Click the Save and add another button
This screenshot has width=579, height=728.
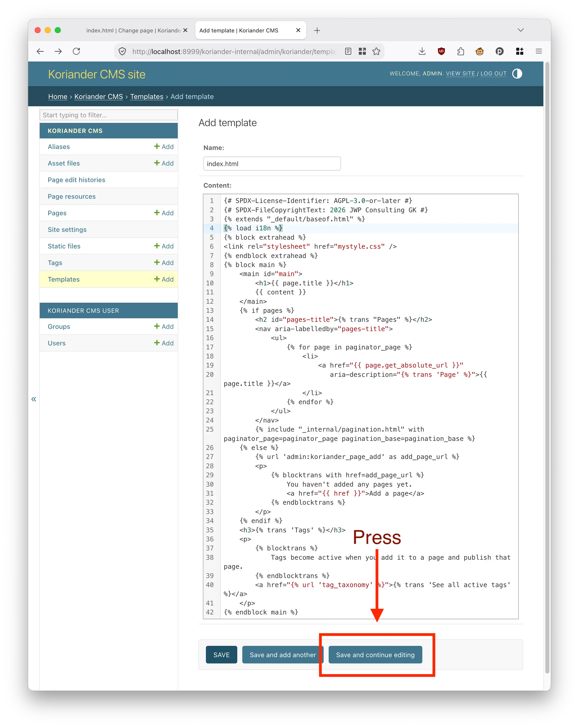coord(283,655)
